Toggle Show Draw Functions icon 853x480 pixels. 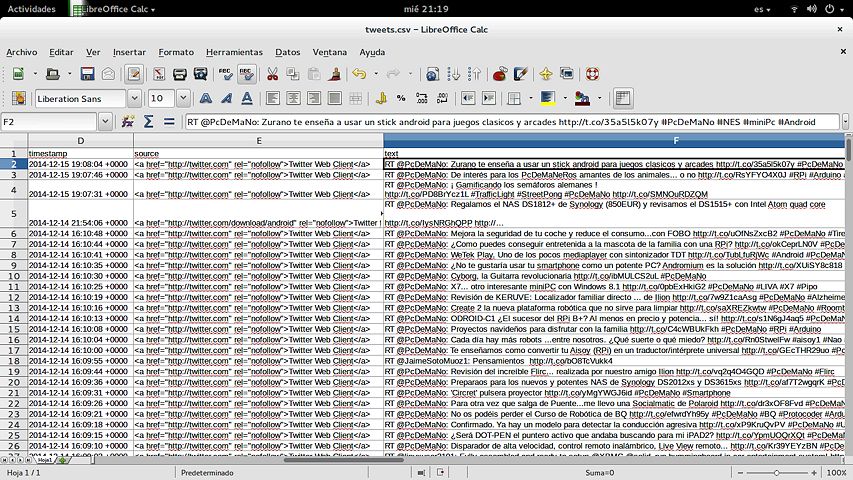tap(521, 74)
